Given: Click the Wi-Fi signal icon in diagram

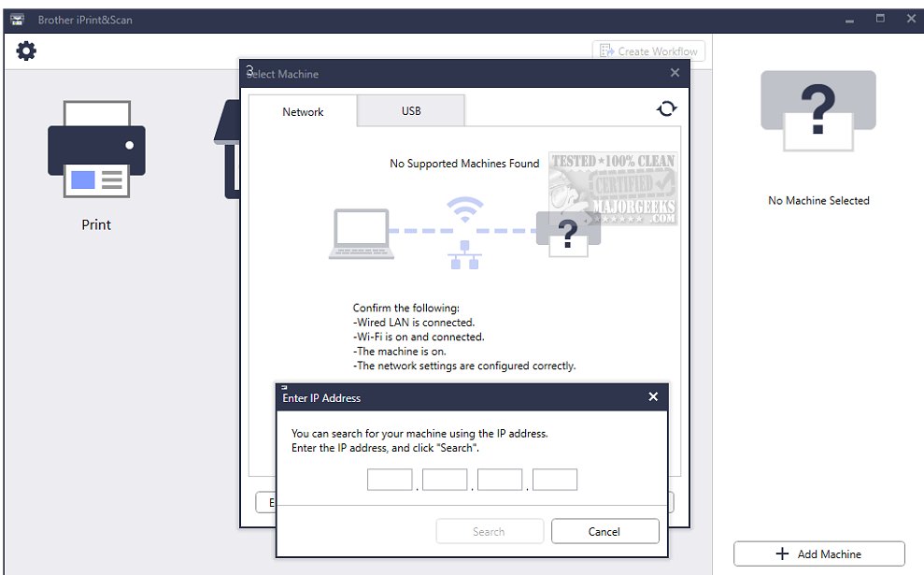Looking at the screenshot, I should point(464,208).
